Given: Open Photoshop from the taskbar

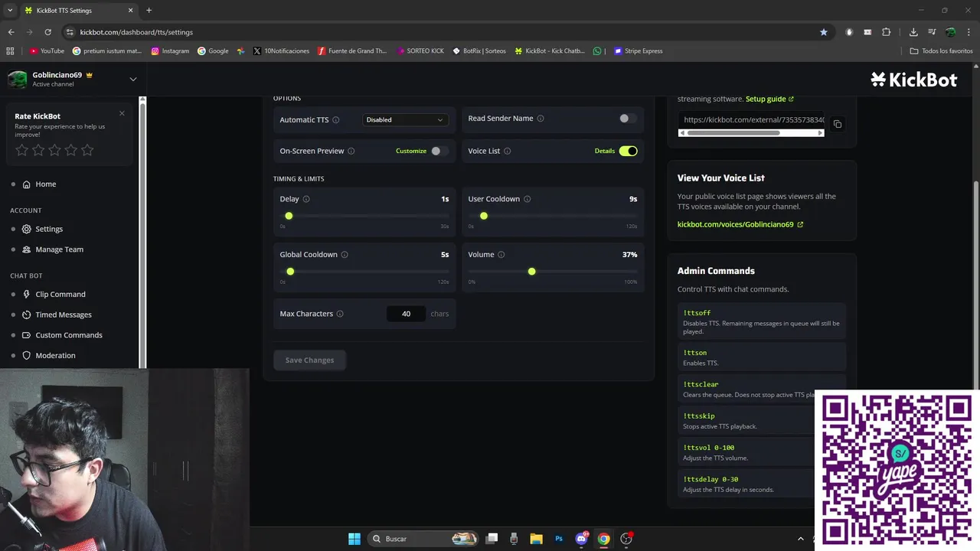Looking at the screenshot, I should click(x=559, y=539).
